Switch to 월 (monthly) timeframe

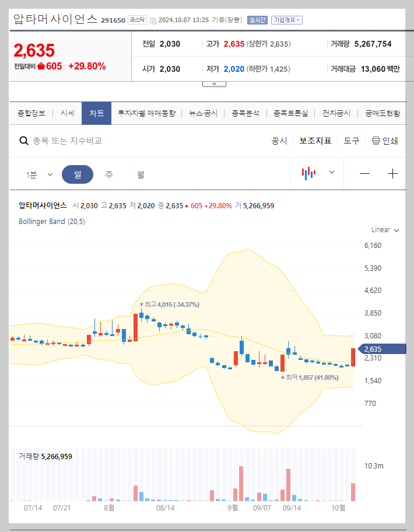click(x=140, y=175)
